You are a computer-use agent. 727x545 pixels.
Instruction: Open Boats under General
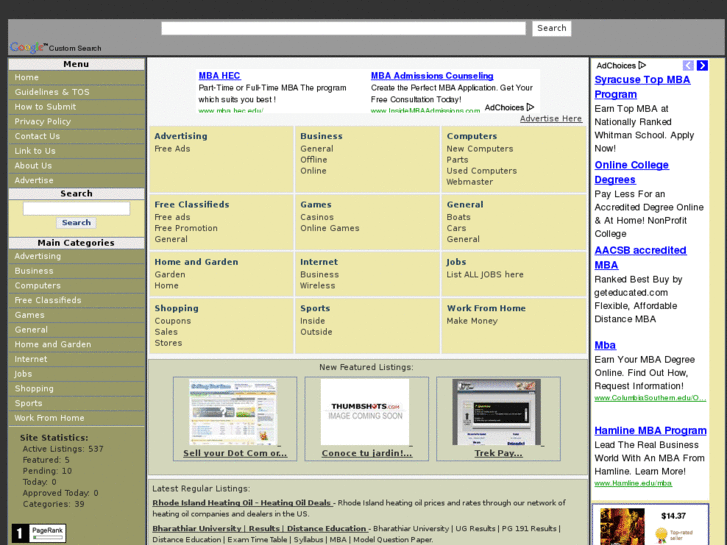459,217
